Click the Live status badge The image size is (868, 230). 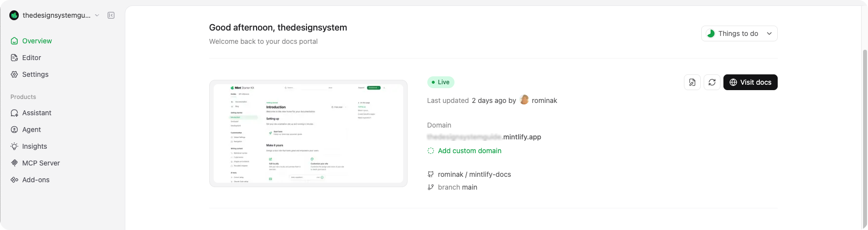(x=441, y=82)
